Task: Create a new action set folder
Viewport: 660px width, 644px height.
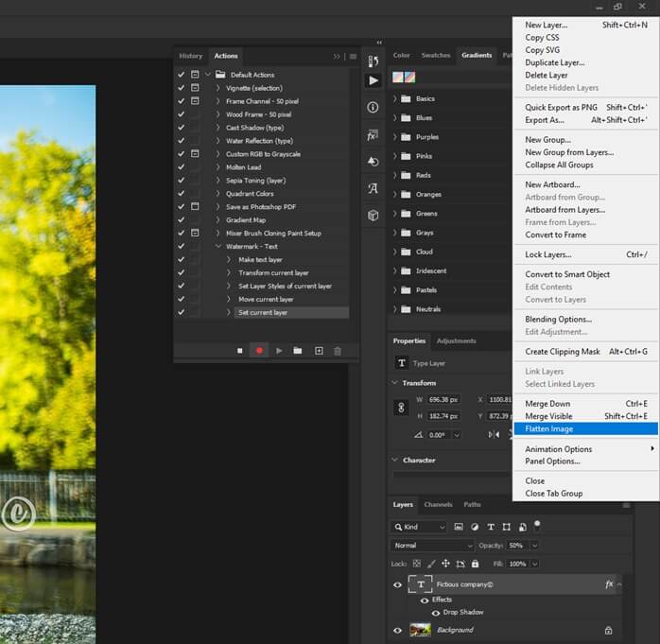Action: [x=298, y=351]
